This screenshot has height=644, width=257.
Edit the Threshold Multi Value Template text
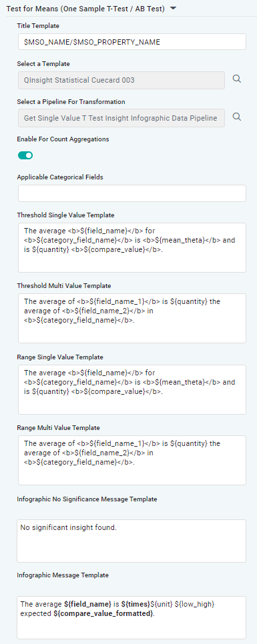(x=132, y=318)
